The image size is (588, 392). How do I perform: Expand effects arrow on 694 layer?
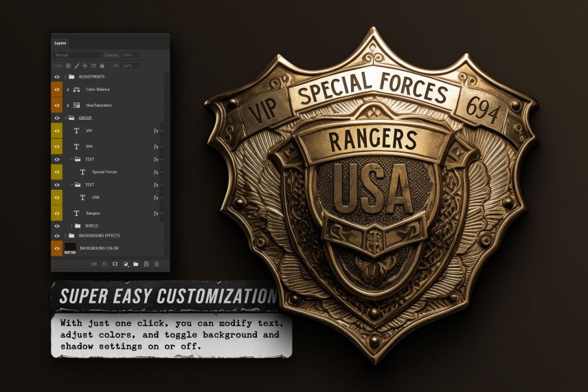[x=162, y=146]
